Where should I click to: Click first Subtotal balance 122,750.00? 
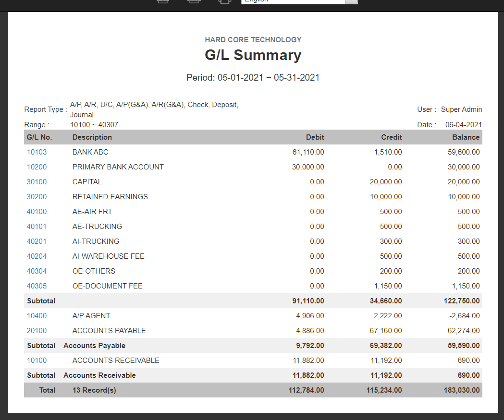click(x=462, y=301)
